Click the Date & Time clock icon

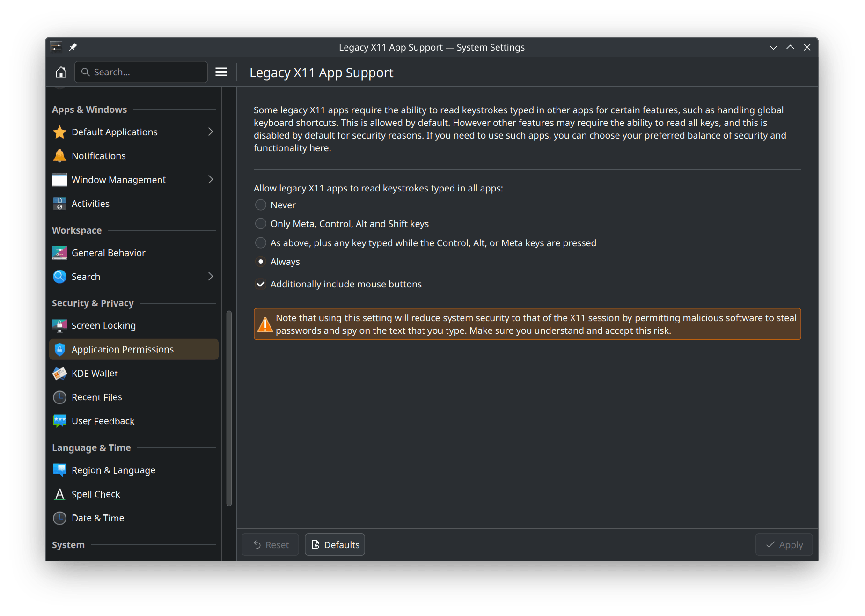(59, 518)
